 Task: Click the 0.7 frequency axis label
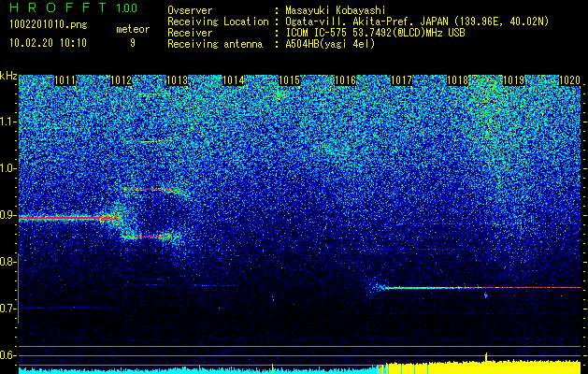[8, 309]
